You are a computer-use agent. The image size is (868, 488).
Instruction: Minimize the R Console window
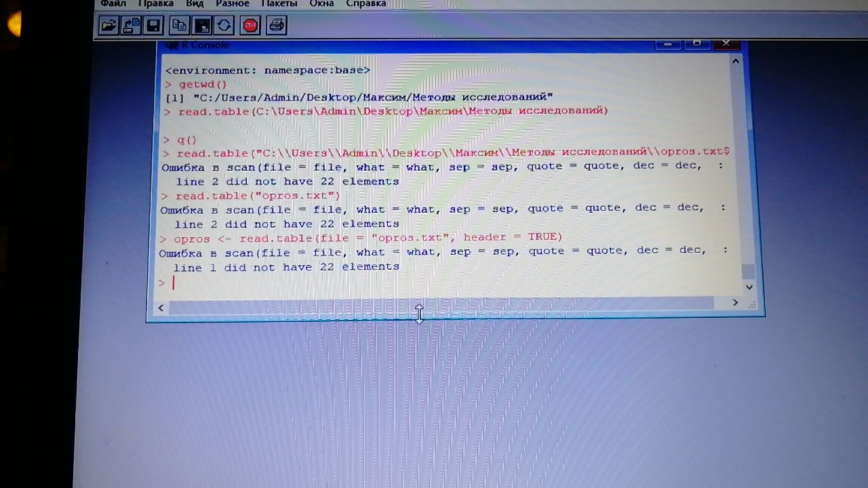pyautogui.click(x=668, y=44)
